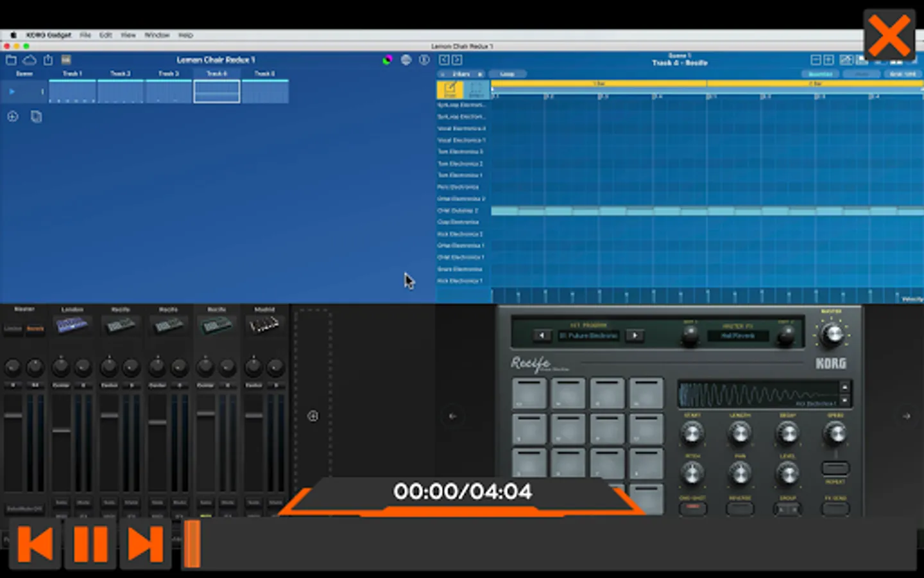
Task: Skip to the previous video
Action: (x=35, y=545)
